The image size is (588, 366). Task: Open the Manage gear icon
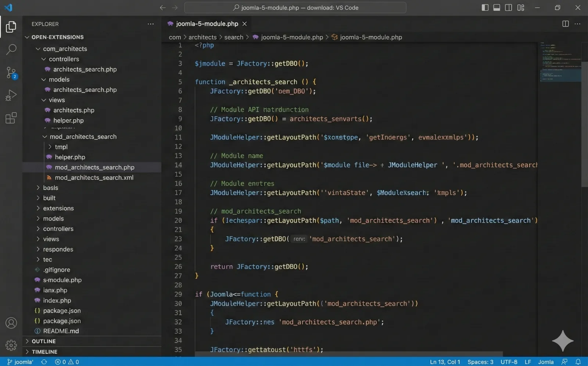pyautogui.click(x=11, y=345)
